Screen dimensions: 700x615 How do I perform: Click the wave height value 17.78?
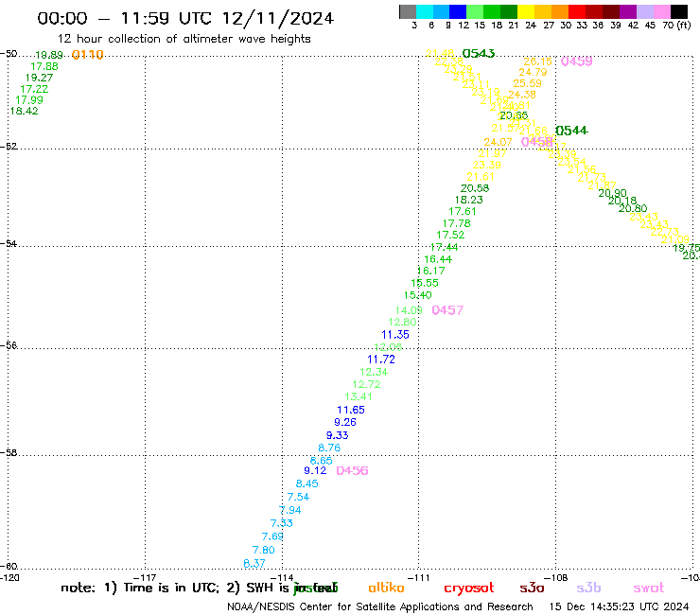(457, 223)
